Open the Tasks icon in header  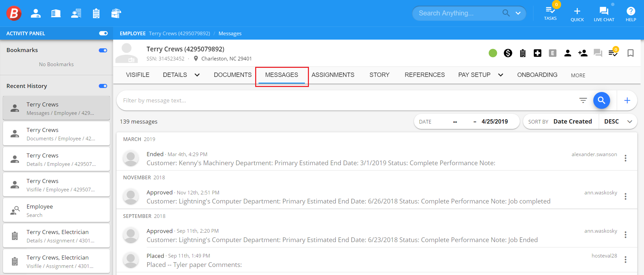pos(550,13)
